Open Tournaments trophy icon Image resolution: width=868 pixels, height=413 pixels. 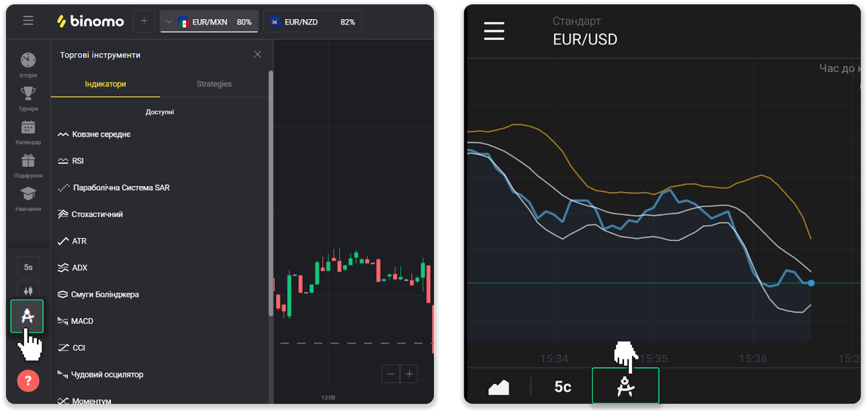tap(28, 94)
